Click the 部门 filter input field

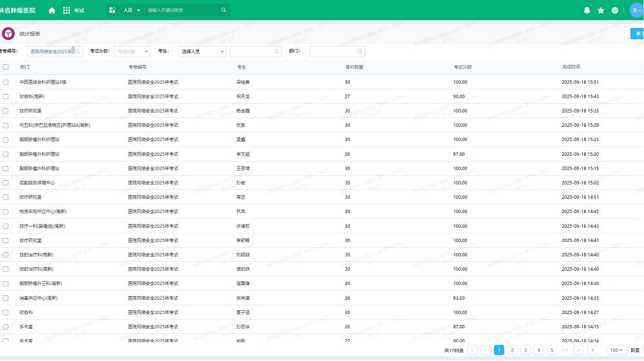336,51
